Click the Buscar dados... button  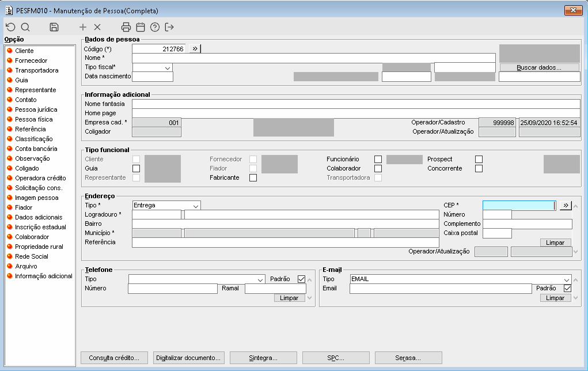pyautogui.click(x=539, y=67)
